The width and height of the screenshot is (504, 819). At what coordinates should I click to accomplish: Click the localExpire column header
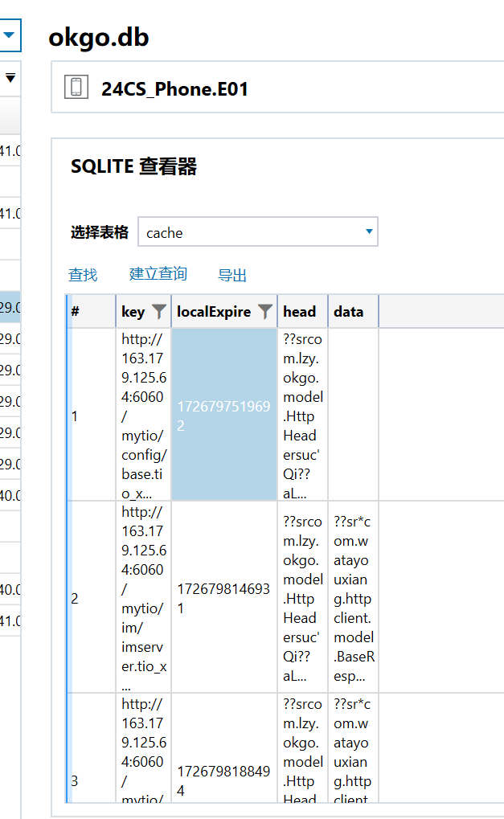(214, 312)
